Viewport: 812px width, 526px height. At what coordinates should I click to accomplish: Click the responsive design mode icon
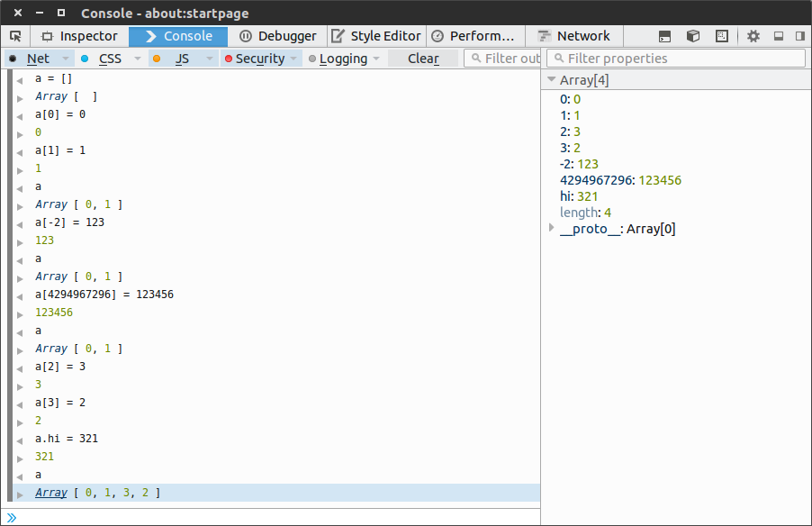(722, 36)
